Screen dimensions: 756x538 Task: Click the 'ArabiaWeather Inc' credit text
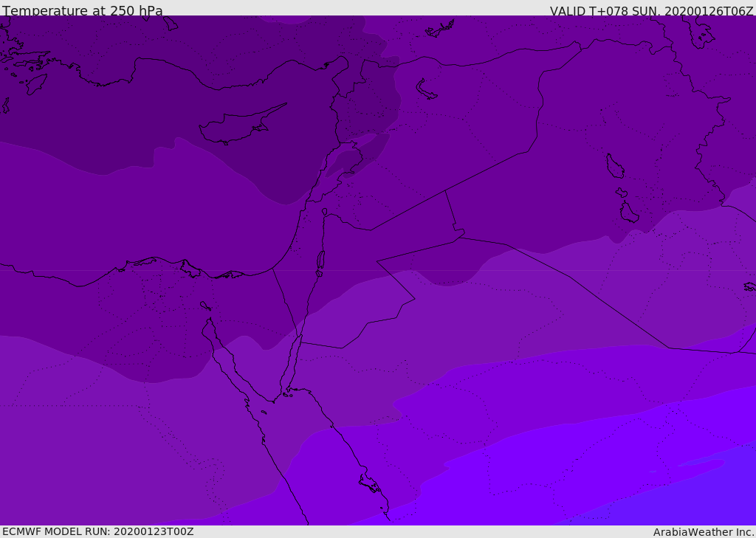[703, 532]
